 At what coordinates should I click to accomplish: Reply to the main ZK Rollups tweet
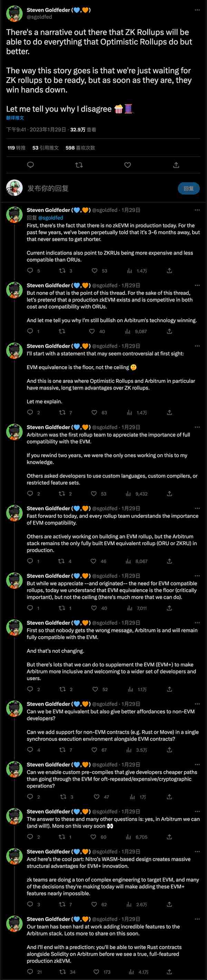(x=30, y=165)
